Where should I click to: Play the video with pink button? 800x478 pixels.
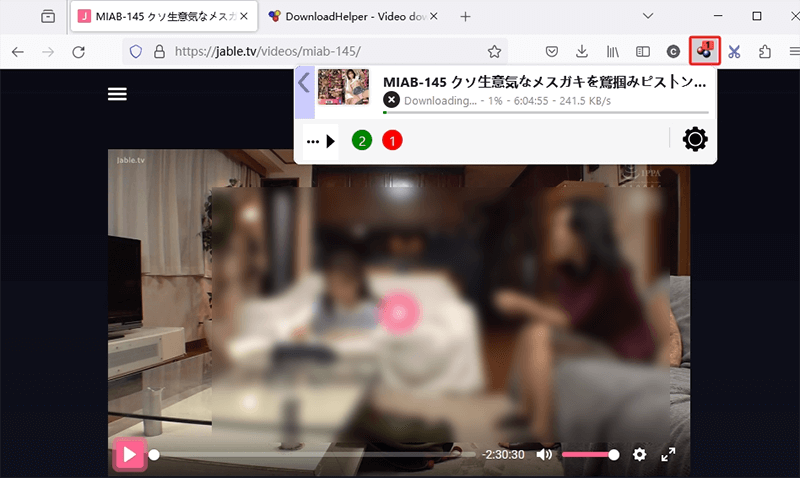[x=130, y=454]
